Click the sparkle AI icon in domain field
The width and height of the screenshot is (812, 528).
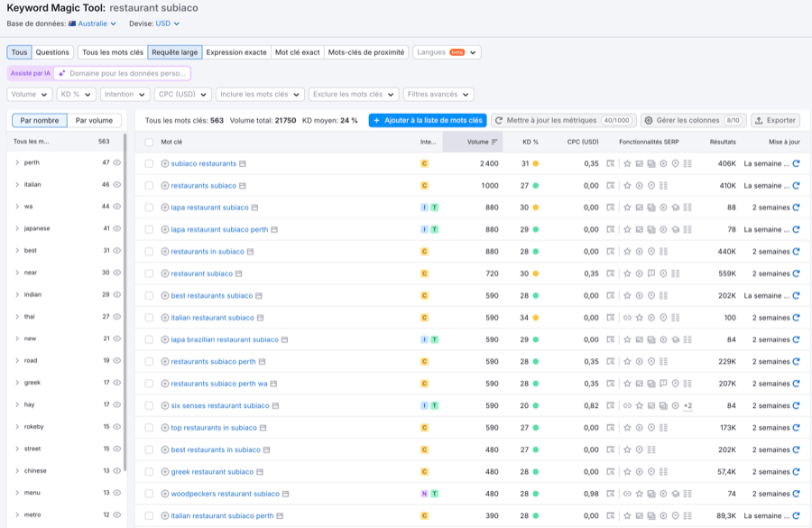click(61, 74)
